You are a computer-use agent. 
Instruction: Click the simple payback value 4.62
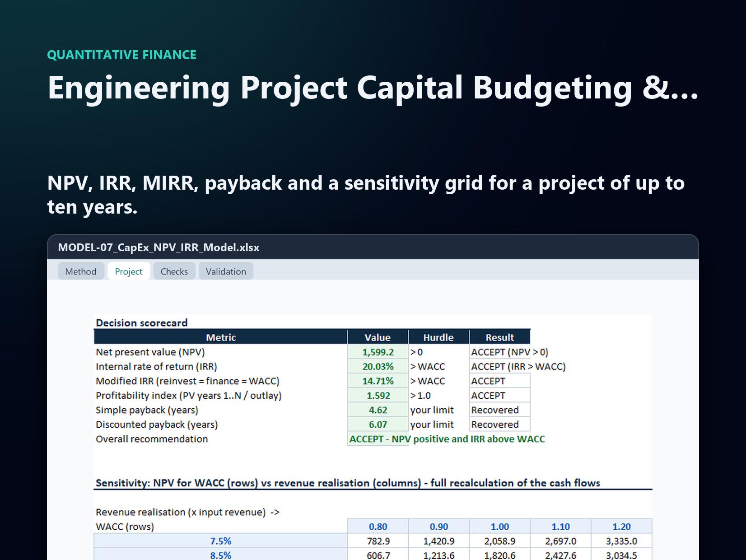tap(378, 410)
